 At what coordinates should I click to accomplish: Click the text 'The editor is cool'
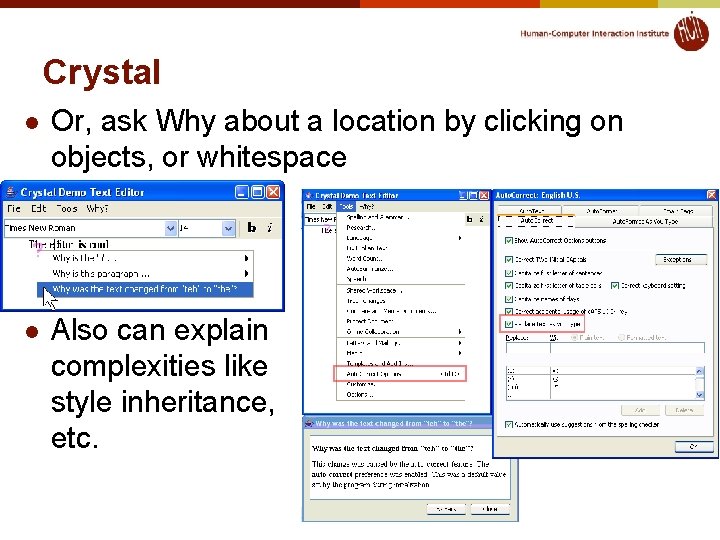(x=69, y=244)
